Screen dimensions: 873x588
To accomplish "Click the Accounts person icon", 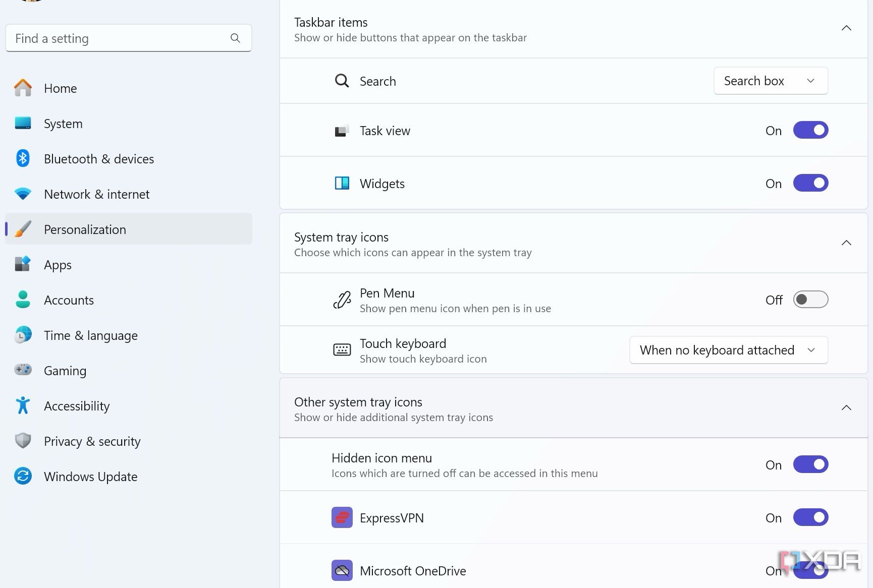I will click(x=23, y=300).
